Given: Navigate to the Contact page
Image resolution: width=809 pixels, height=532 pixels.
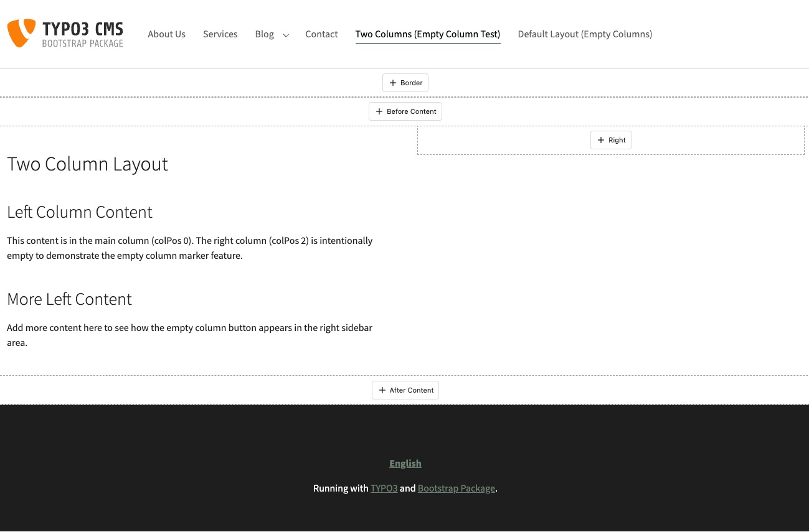Looking at the screenshot, I should pyautogui.click(x=321, y=34).
